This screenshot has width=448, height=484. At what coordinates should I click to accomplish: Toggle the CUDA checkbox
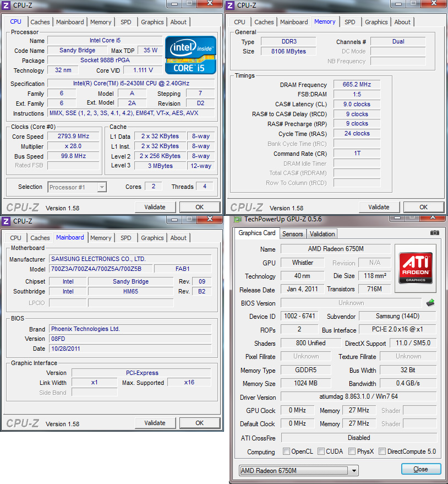[x=321, y=452]
